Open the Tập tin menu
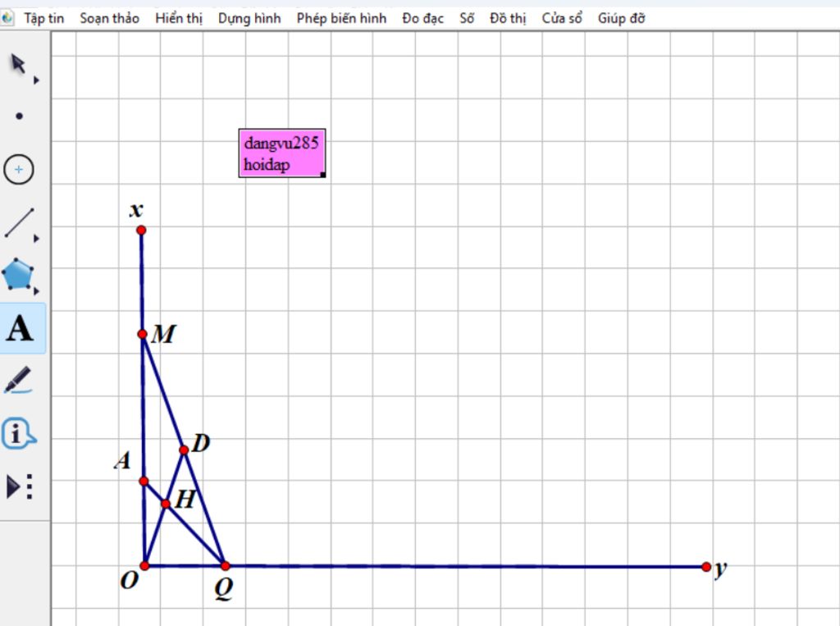The width and height of the screenshot is (840, 626). pos(44,19)
